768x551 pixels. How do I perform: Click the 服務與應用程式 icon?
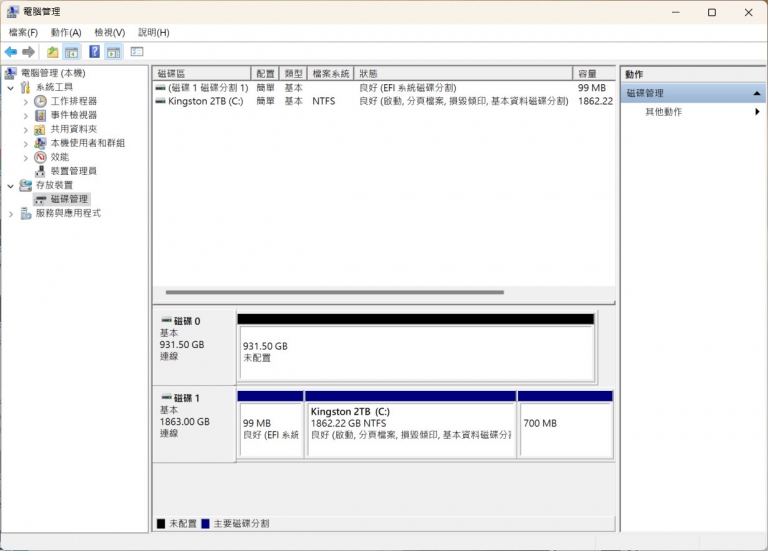25,214
